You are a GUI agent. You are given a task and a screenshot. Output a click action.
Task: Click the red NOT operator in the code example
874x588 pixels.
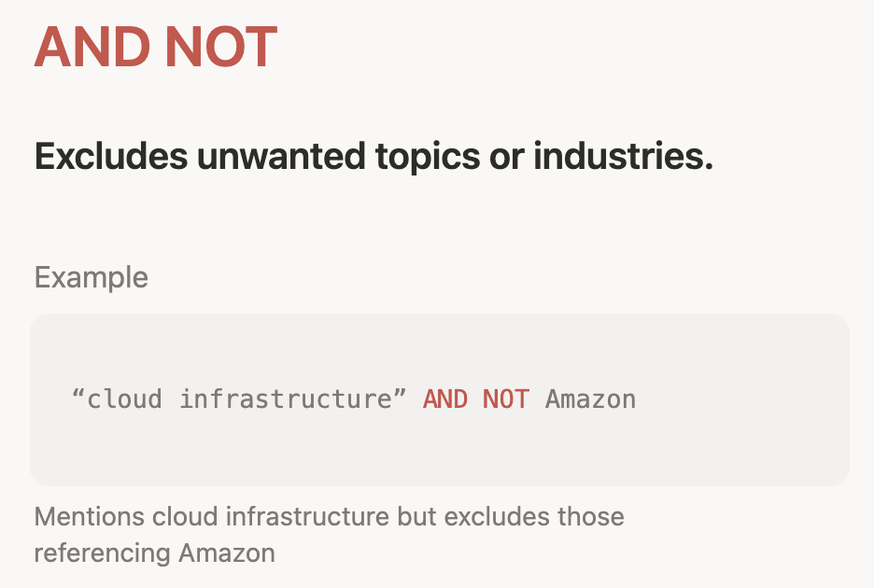(x=506, y=399)
